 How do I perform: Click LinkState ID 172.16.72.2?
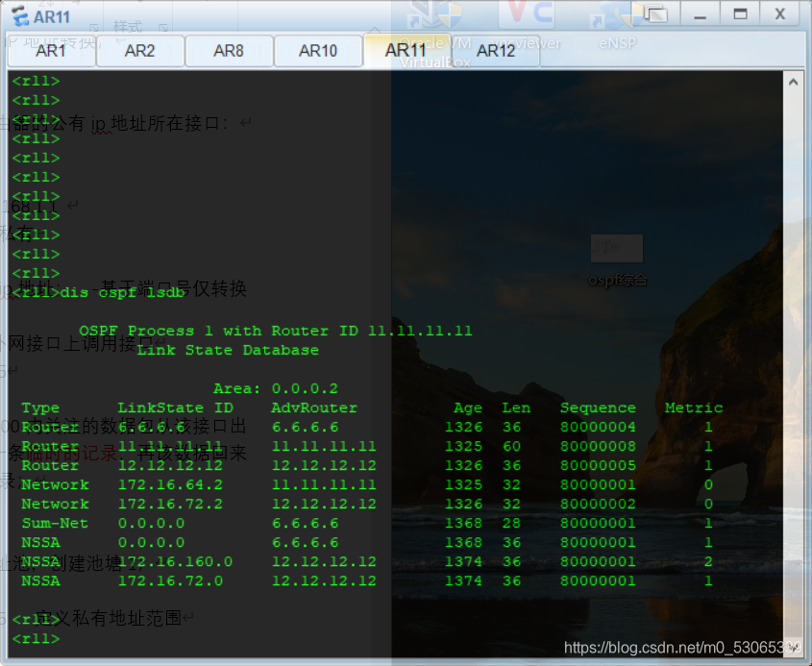point(170,504)
